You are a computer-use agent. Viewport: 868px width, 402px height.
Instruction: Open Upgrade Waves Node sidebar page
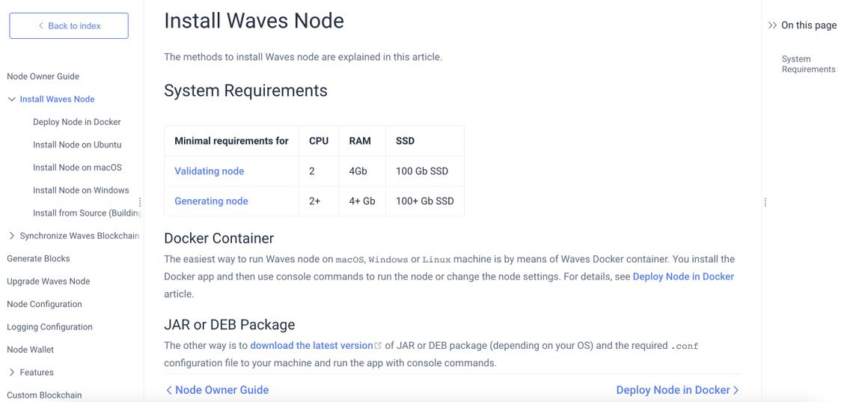pyautogui.click(x=48, y=281)
